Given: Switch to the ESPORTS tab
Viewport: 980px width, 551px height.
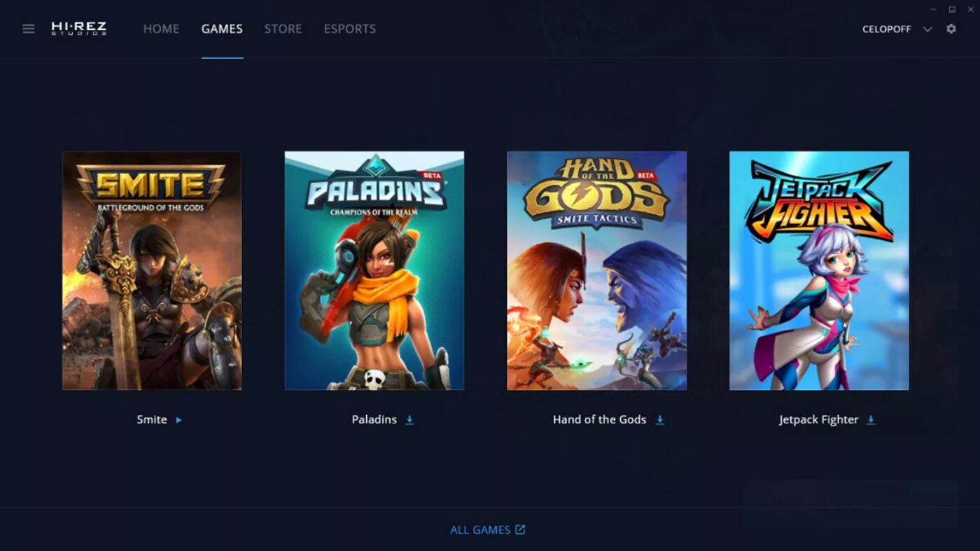Looking at the screenshot, I should [350, 29].
